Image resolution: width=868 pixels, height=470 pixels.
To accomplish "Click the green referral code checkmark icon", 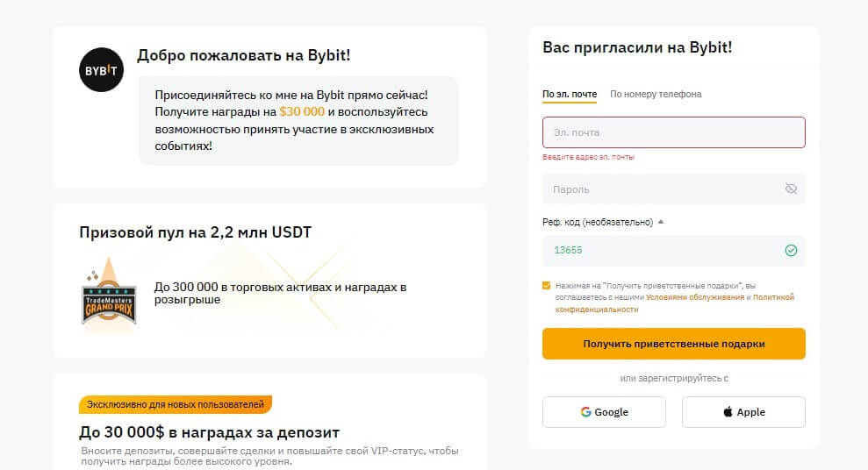I will pos(791,251).
